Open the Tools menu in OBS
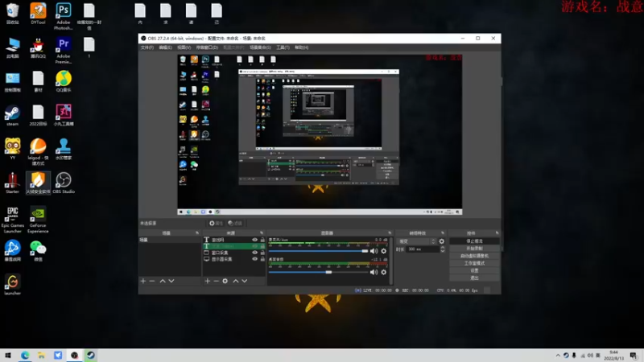 tap(283, 47)
